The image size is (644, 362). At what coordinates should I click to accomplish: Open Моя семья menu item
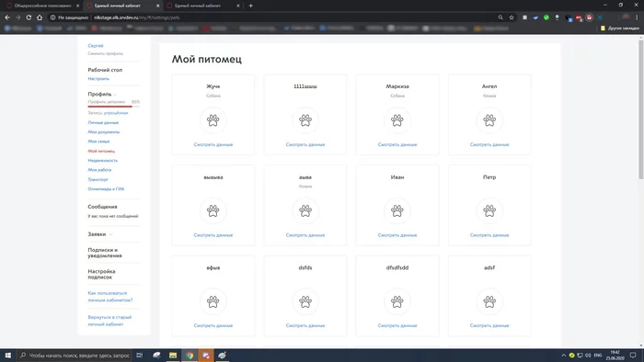coord(98,141)
